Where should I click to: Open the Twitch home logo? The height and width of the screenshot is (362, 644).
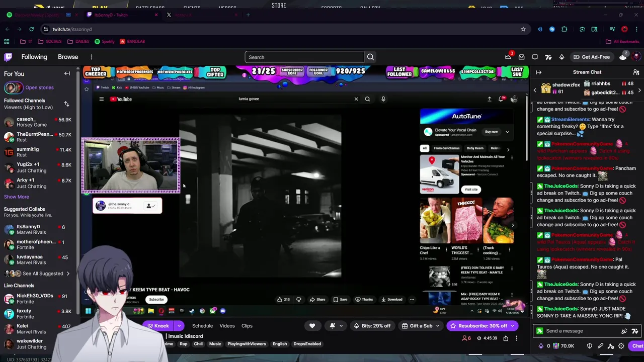click(8, 57)
